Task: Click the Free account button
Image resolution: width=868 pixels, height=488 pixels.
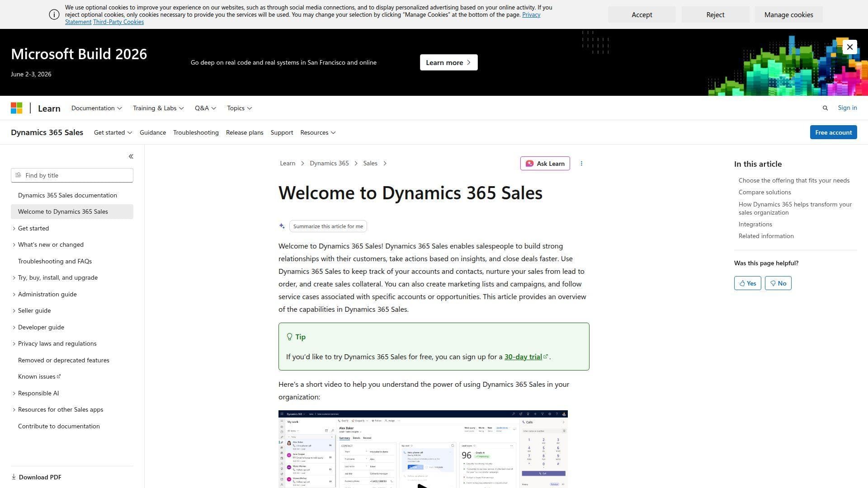Action: [x=833, y=132]
